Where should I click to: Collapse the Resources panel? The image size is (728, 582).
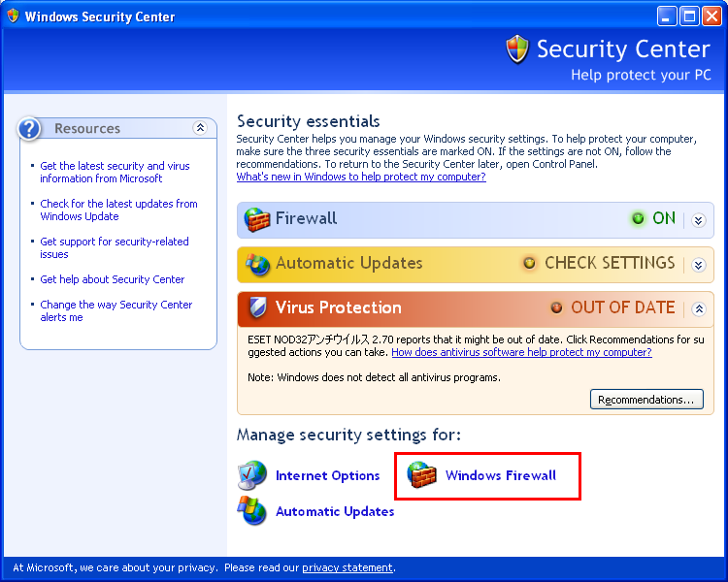coord(200,128)
